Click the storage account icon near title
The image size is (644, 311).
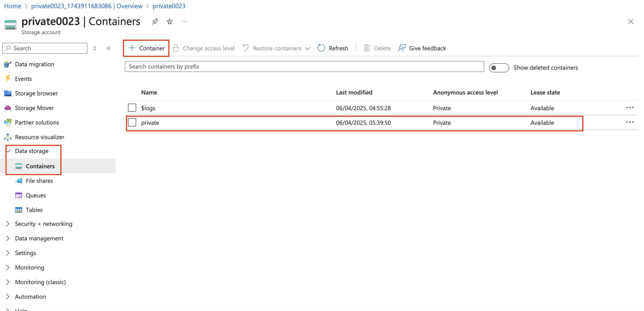pyautogui.click(x=10, y=25)
